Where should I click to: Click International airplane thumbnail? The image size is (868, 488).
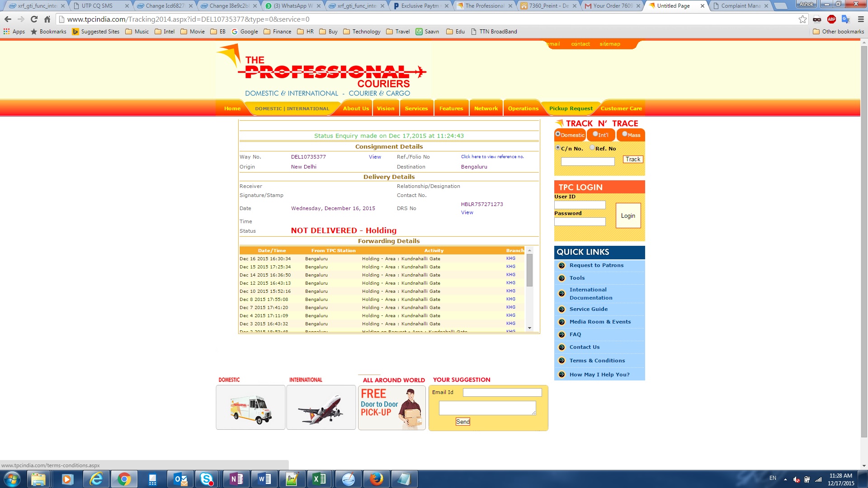[x=321, y=408]
